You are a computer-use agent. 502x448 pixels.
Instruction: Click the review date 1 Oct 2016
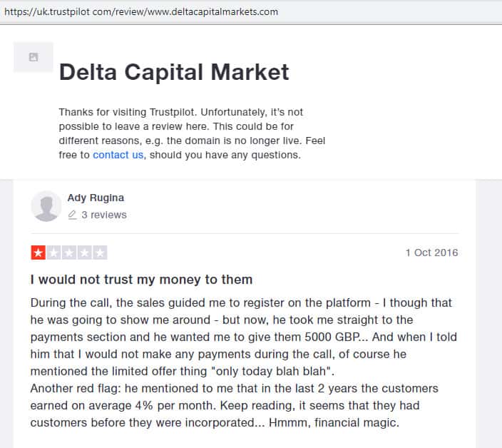431,253
